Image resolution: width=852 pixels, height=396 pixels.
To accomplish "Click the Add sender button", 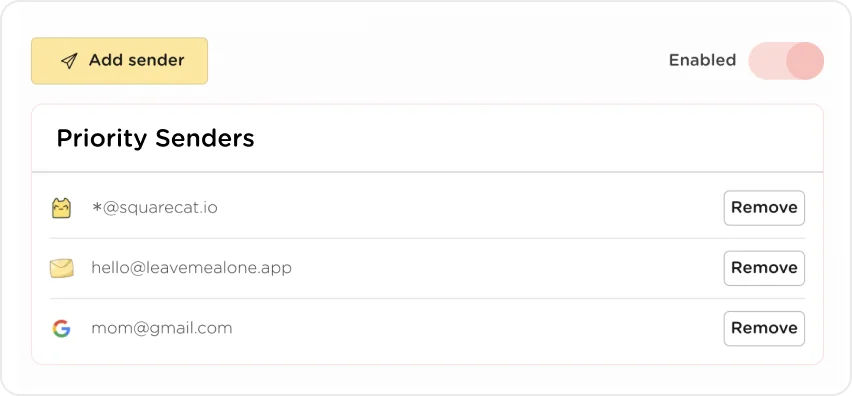I will [120, 61].
